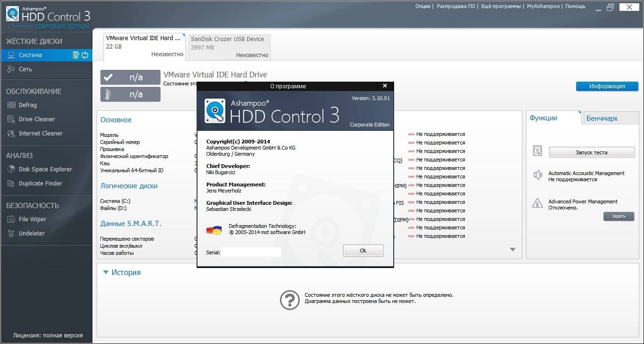Open Defrag in the sidebar

click(x=28, y=105)
